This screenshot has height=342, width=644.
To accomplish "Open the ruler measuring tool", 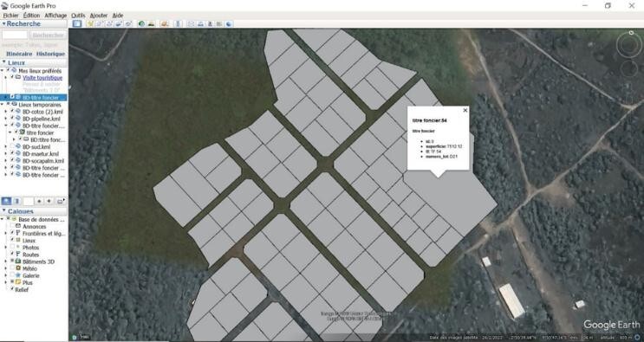I will click(x=178, y=23).
